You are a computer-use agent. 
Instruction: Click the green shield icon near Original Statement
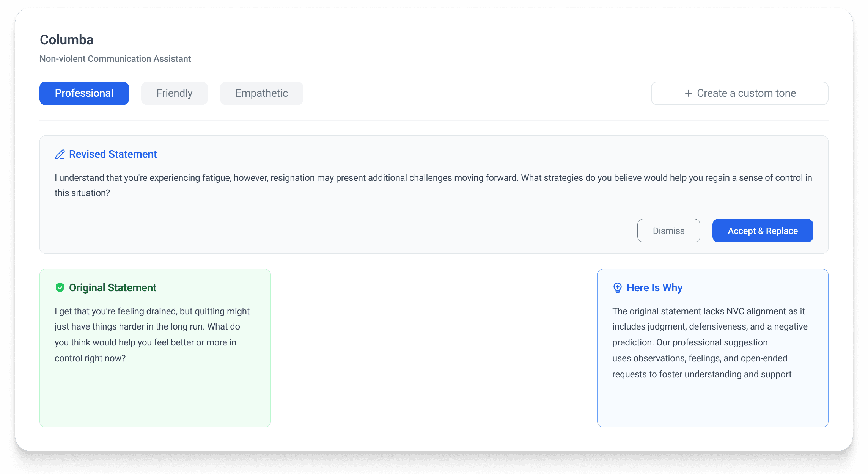pyautogui.click(x=60, y=288)
